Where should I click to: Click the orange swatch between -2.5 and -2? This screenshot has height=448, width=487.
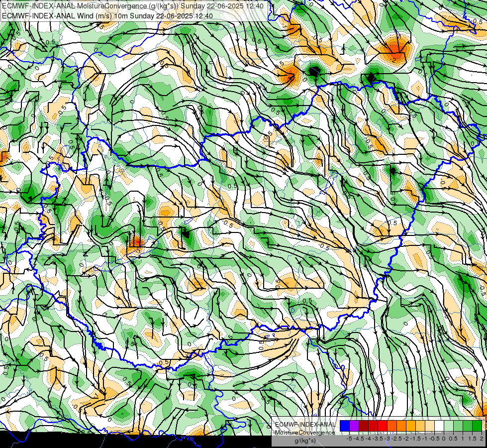pyautogui.click(x=401, y=426)
